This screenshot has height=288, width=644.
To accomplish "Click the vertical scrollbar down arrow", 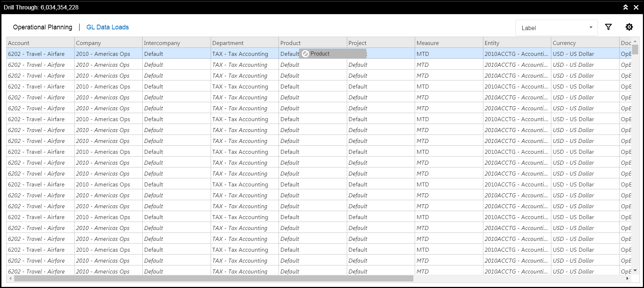I will [x=635, y=271].
